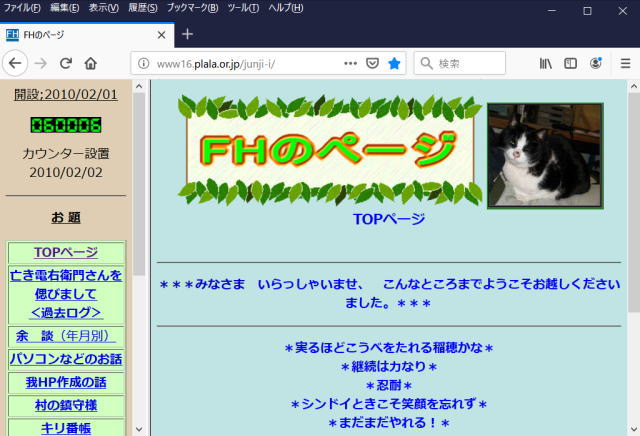Open the ツール(T) menu
The height and width of the screenshot is (436, 640).
243,8
